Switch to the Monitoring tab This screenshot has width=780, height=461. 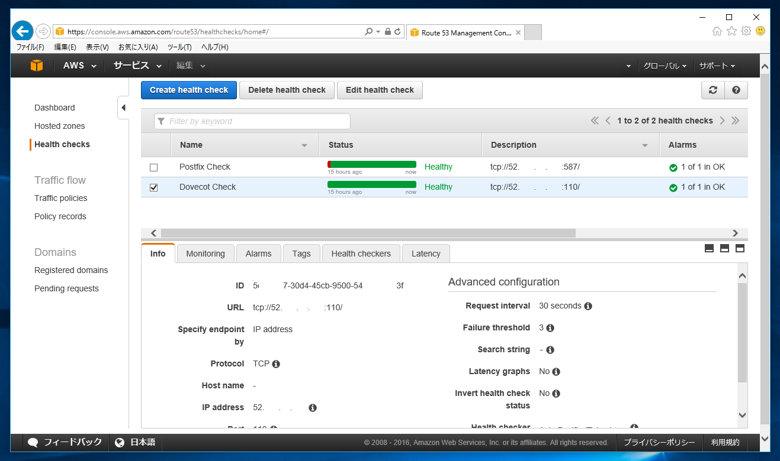coord(205,254)
